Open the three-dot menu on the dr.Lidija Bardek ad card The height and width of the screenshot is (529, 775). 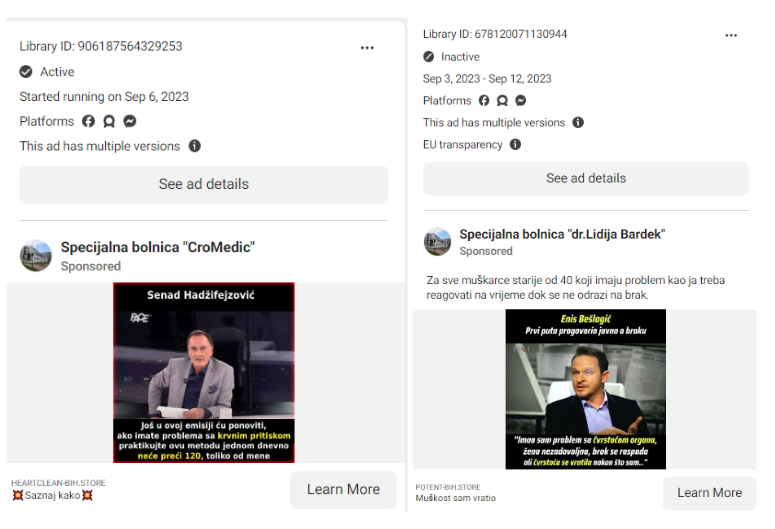coord(731,36)
